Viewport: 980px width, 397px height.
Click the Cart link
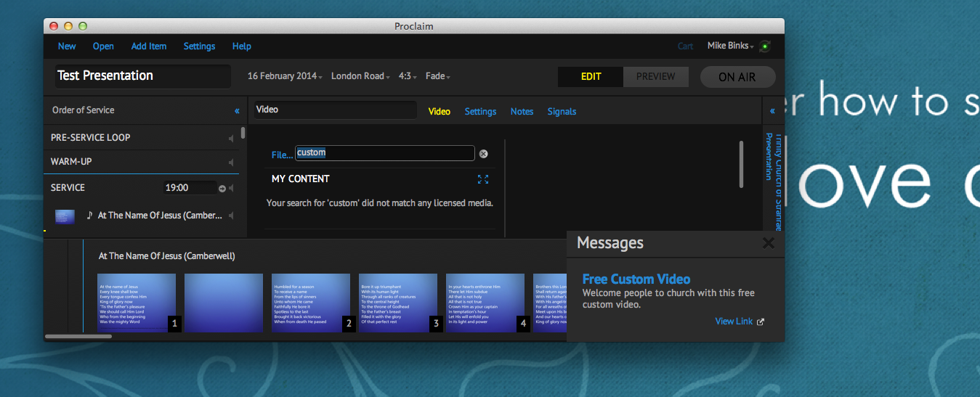click(685, 46)
